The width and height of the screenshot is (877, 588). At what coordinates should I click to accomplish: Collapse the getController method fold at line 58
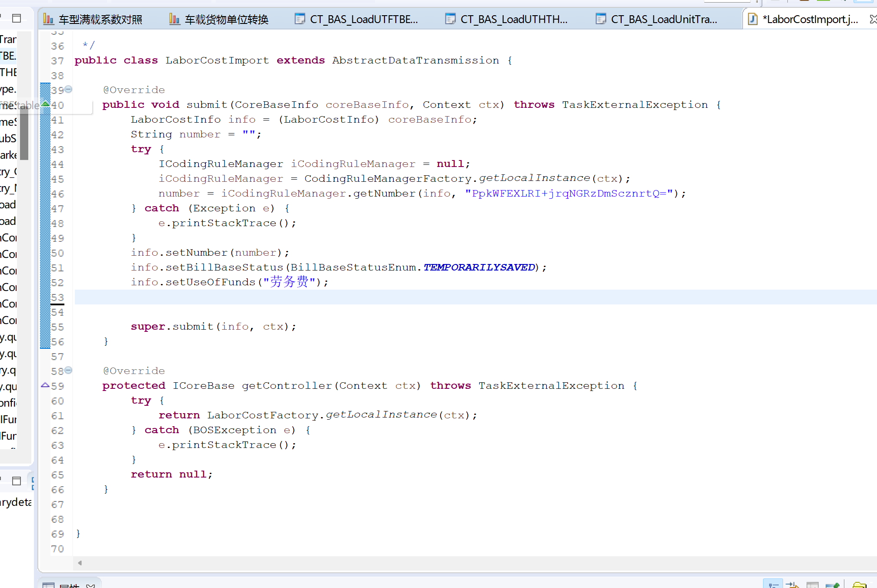(x=68, y=371)
